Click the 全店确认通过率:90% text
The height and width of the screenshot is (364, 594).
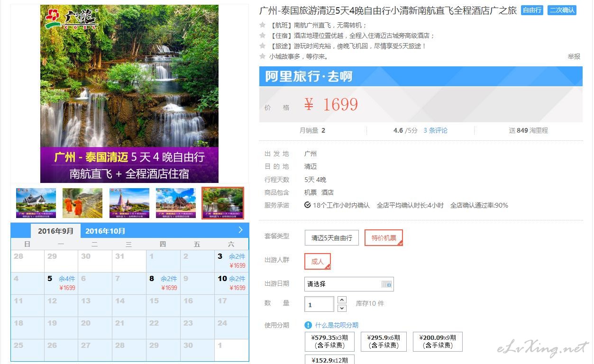(x=479, y=205)
